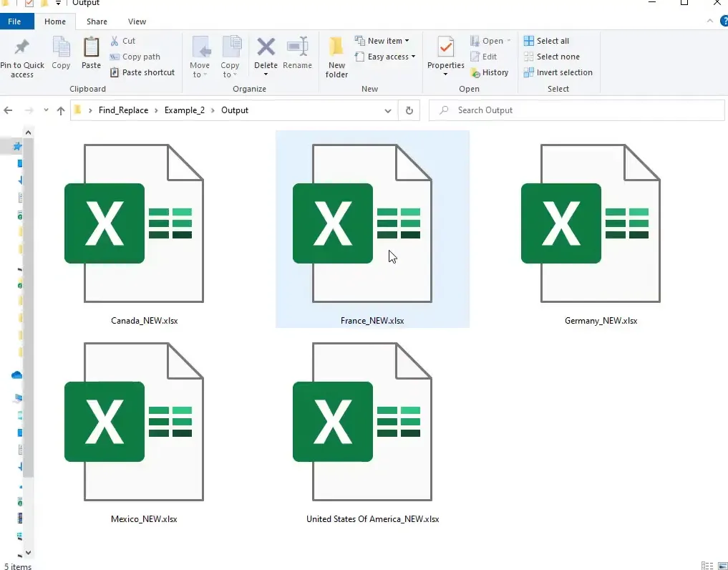Click Paste shortcut in the ribbon
This screenshot has height=570, width=728.
click(142, 72)
